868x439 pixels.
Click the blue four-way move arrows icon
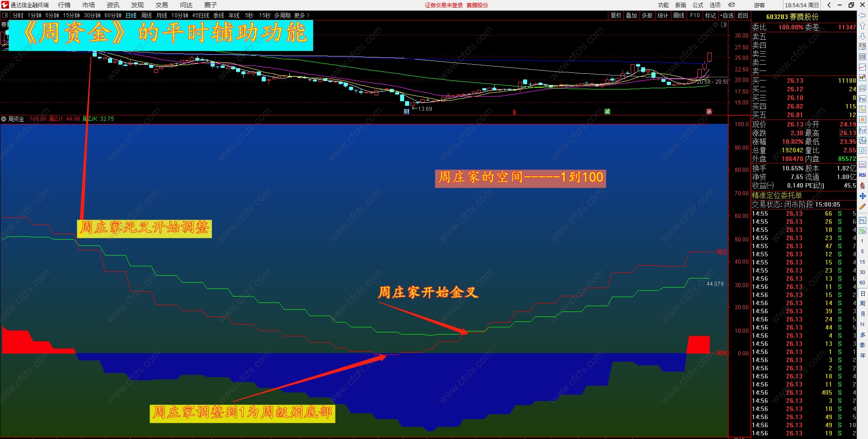[x=862, y=196]
